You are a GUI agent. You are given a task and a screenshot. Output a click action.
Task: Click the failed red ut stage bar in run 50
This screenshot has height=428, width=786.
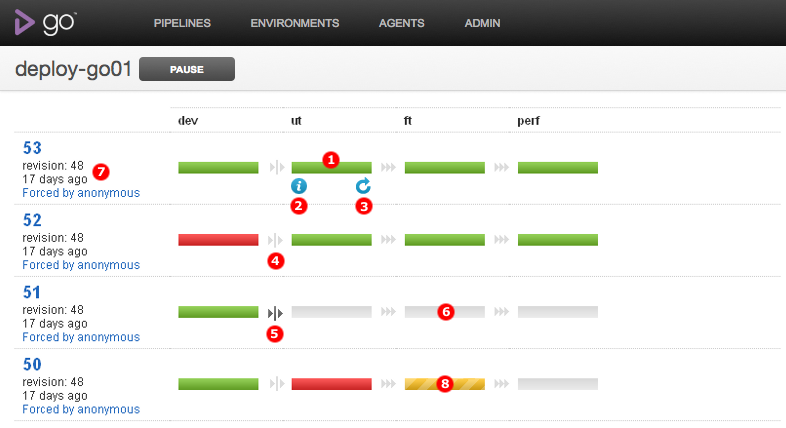[331, 384]
